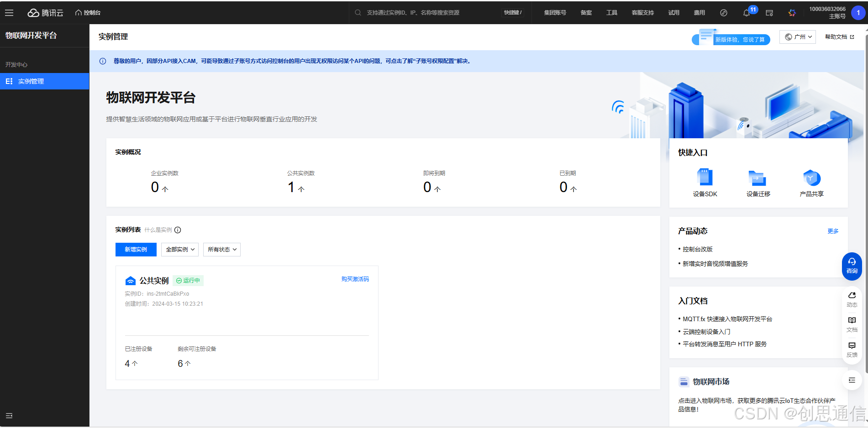Screen dimensions: 868x428
Task: Open the account avatar labeled 1
Action: (x=858, y=13)
